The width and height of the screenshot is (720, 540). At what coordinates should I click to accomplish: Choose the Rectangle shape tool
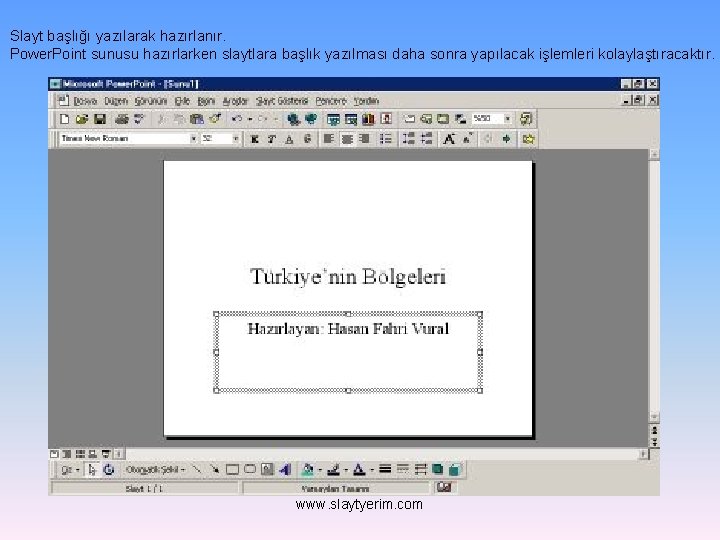click(232, 469)
